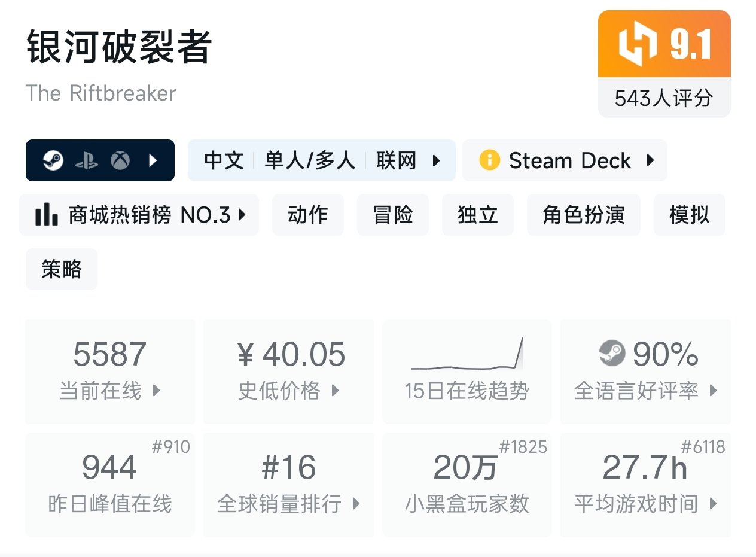Open the 全球销量排行 #16 ranking
This screenshot has width=756, height=557.
pyautogui.click(x=288, y=484)
